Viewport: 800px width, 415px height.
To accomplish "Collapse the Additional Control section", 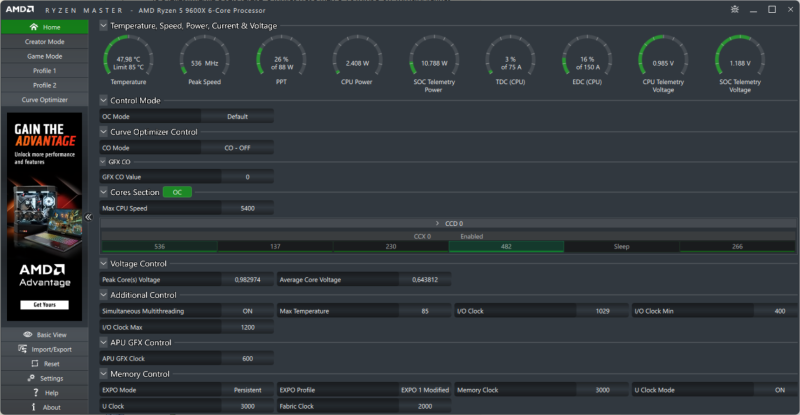I will (x=104, y=295).
